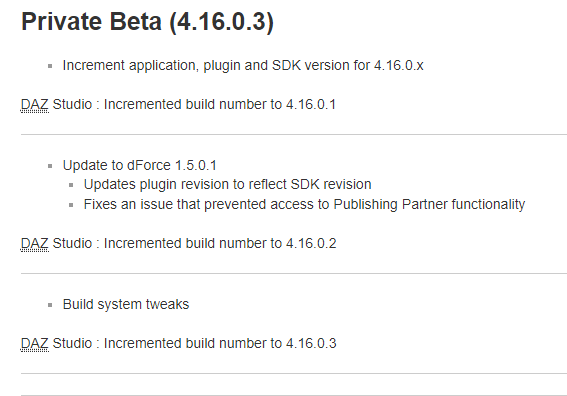Click DAZ abbreviation before build 4.16.0.2
The height and width of the screenshot is (396, 567).
click(x=35, y=243)
